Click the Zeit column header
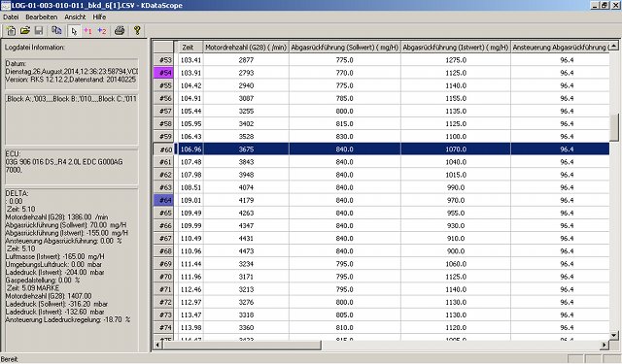 [190, 48]
